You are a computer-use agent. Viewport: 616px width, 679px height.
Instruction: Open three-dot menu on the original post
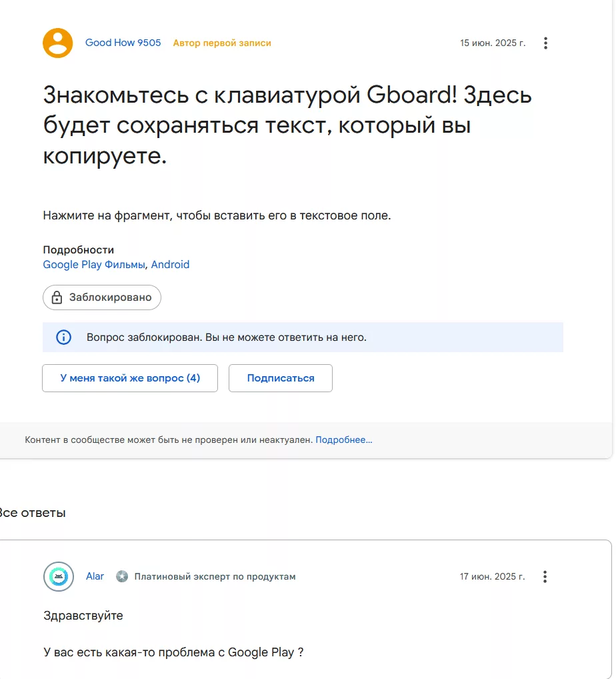click(545, 43)
